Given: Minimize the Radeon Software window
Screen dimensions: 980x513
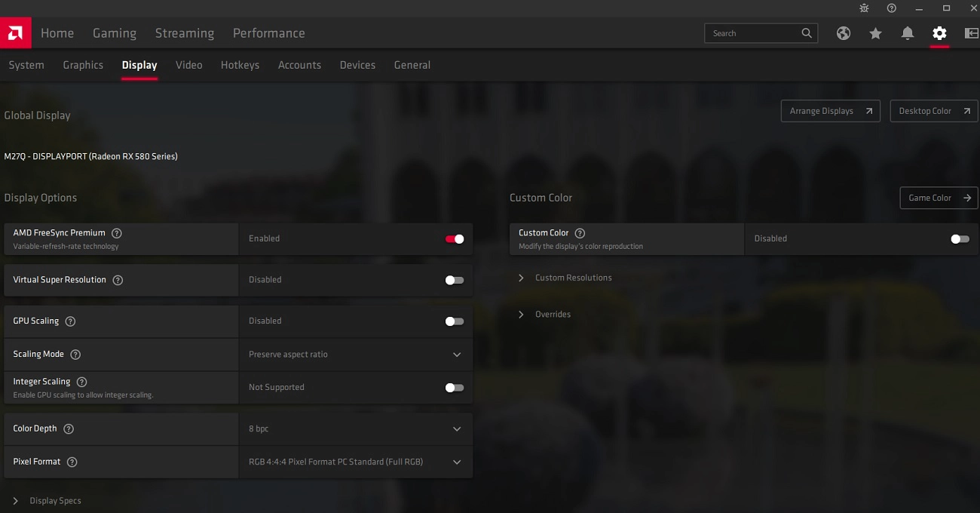Looking at the screenshot, I should click(919, 8).
